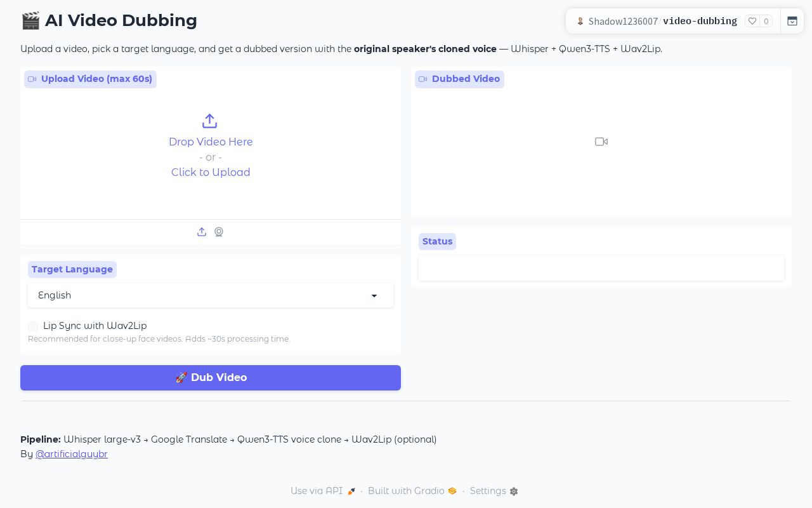Enable Lip Sync with Wav2Lip checkbox

[33, 326]
